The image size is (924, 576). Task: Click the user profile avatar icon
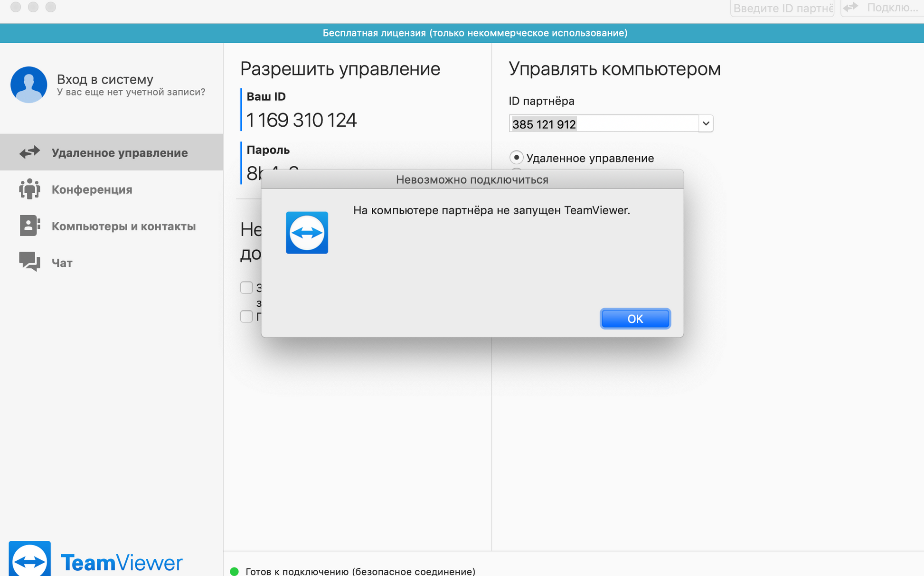[x=28, y=85]
